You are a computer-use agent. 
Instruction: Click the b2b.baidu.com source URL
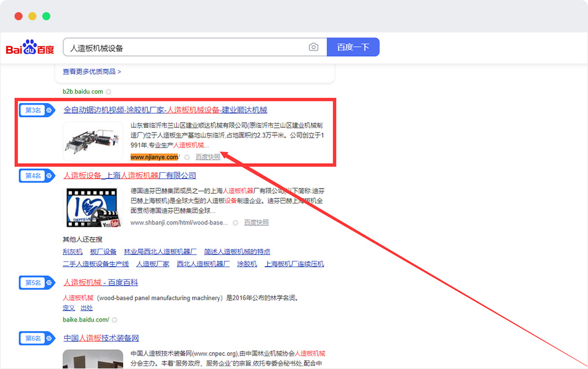click(x=83, y=91)
